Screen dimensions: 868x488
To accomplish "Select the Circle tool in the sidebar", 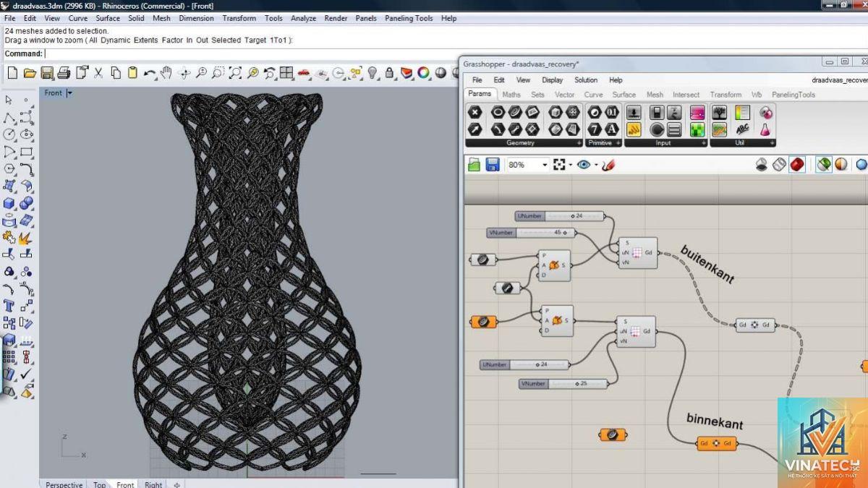I will pyautogui.click(x=9, y=134).
